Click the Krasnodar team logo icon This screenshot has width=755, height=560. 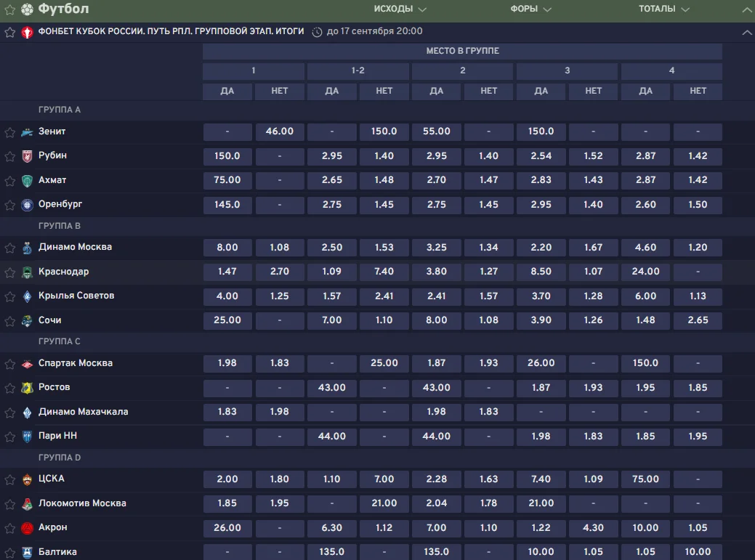point(28,272)
